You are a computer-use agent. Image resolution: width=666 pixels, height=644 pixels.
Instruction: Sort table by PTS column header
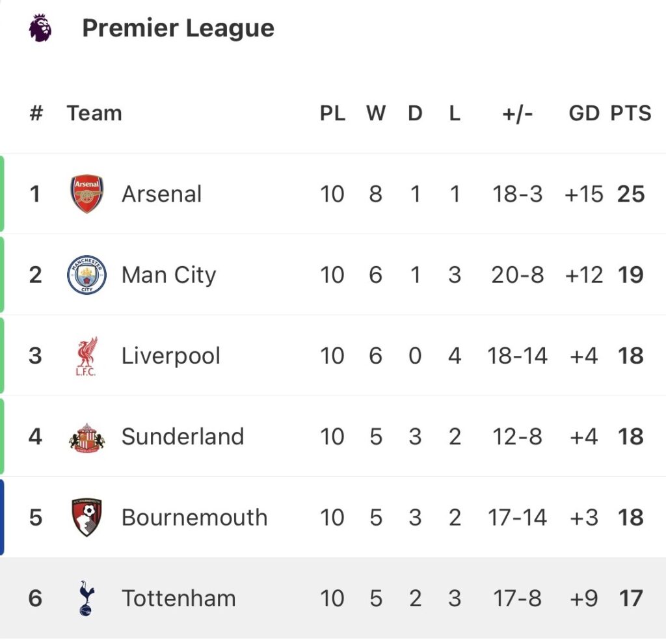click(630, 113)
